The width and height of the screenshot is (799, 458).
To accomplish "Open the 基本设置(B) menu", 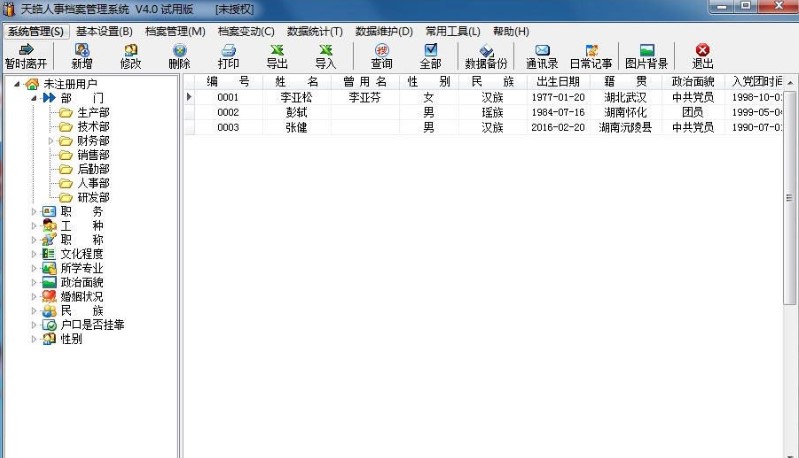I will click(x=104, y=32).
